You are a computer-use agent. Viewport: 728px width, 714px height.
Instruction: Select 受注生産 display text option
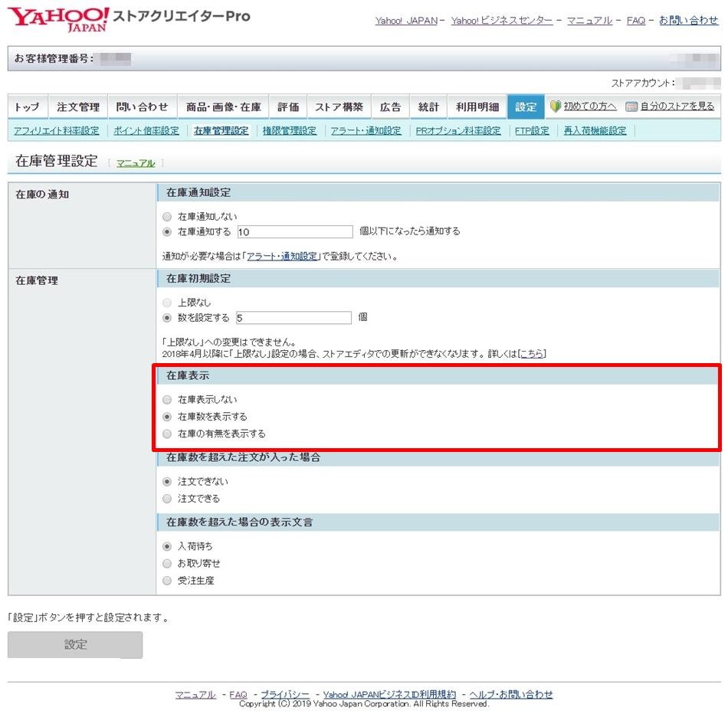click(x=167, y=581)
